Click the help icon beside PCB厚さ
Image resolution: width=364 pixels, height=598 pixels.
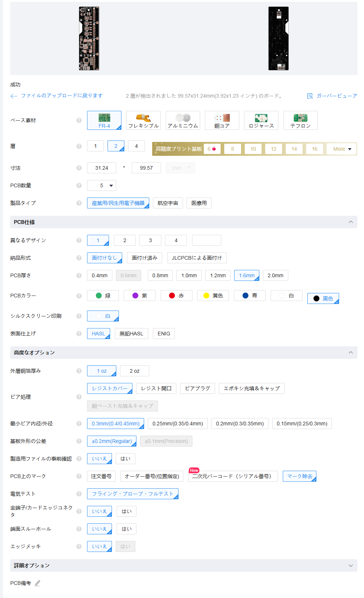coord(79,275)
